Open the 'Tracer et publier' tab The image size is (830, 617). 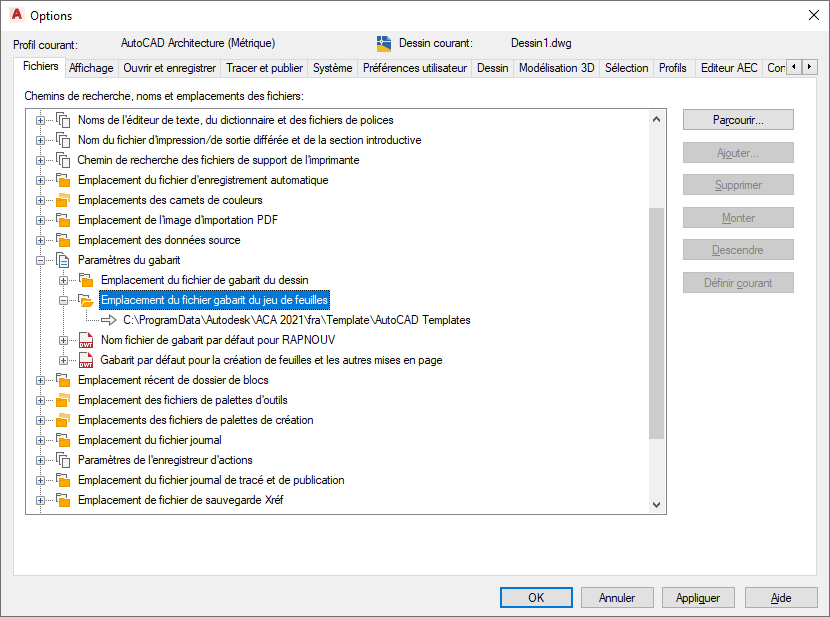click(x=264, y=68)
